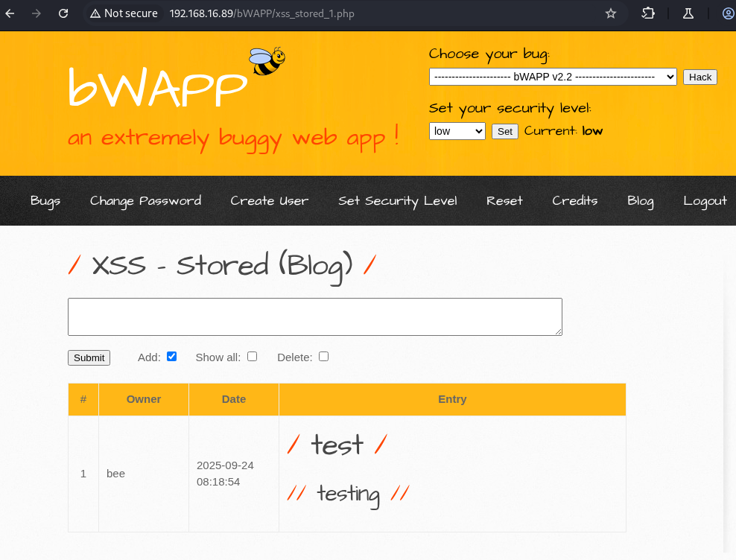This screenshot has width=736, height=560.
Task: Open the Chrome Labs flask icon
Action: coord(688,13)
